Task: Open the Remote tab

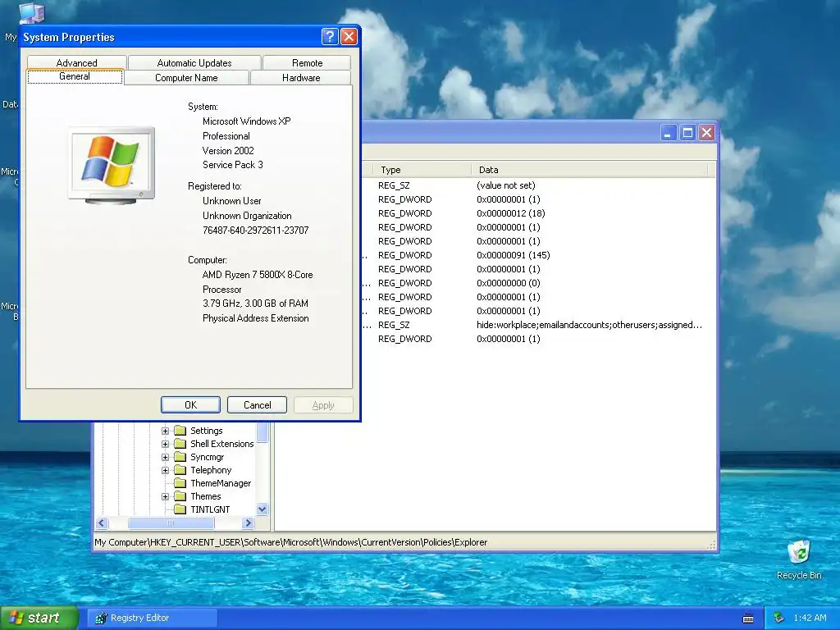Action: [307, 62]
